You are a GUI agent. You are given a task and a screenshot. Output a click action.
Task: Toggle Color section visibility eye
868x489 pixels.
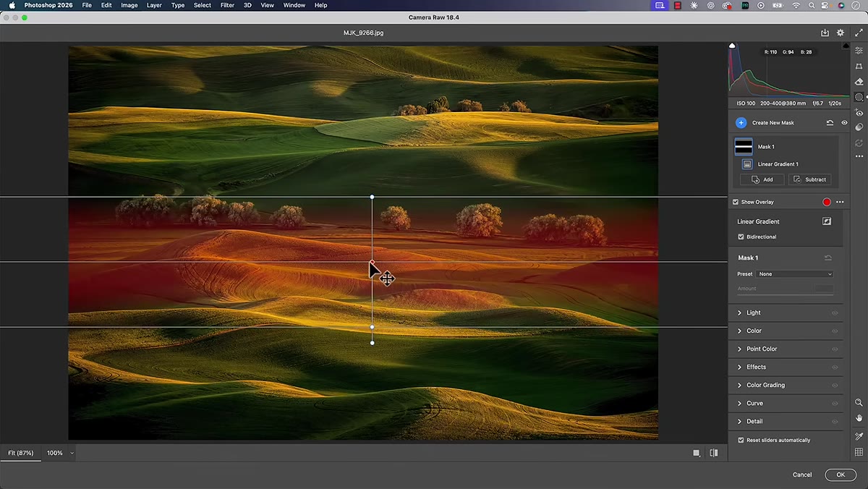tap(835, 331)
